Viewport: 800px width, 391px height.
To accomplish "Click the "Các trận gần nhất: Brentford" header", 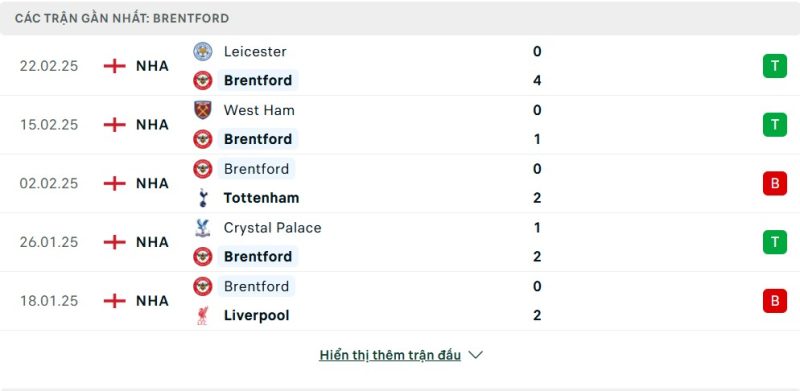I will 122,18.
